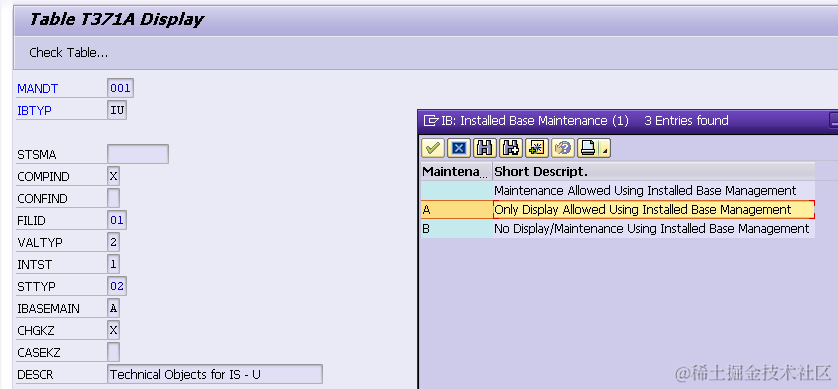838x389 pixels.
Task: Click the FILID field with value 01
Action: (x=117, y=220)
